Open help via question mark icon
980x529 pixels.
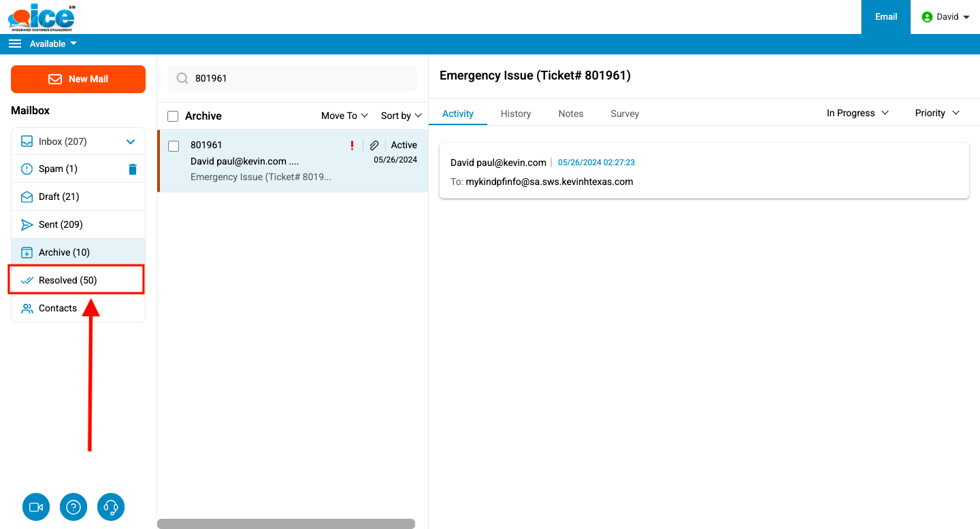73,507
